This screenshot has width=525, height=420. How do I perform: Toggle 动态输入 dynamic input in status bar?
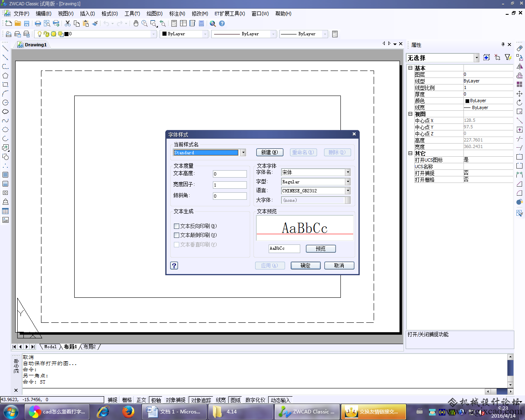280,400
